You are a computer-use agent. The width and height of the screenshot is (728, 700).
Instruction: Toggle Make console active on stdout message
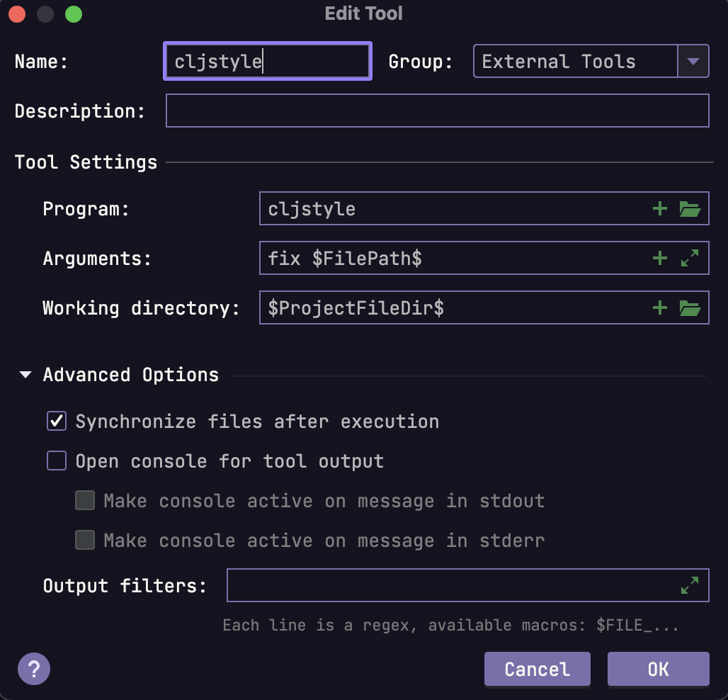[x=85, y=501]
